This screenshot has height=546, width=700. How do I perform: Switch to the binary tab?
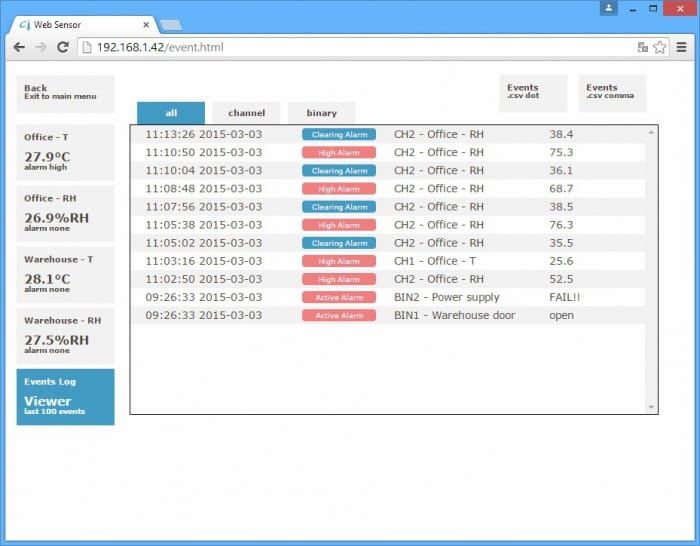tap(321, 113)
